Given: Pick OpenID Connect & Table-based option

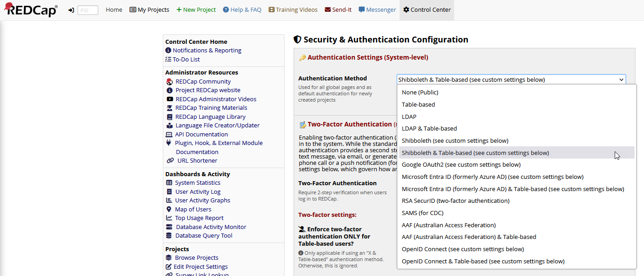Looking at the screenshot, I should pos(483,261).
